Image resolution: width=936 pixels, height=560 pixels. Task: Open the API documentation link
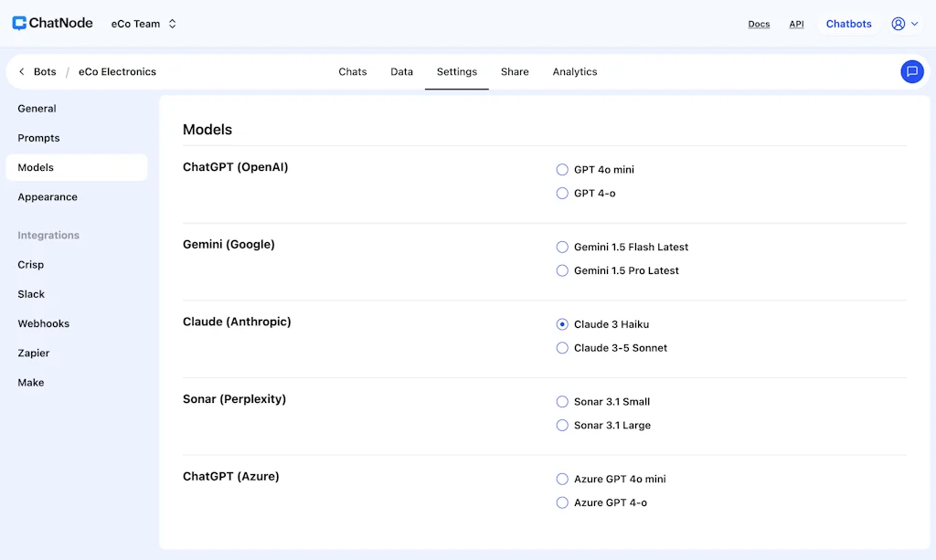[x=796, y=24]
